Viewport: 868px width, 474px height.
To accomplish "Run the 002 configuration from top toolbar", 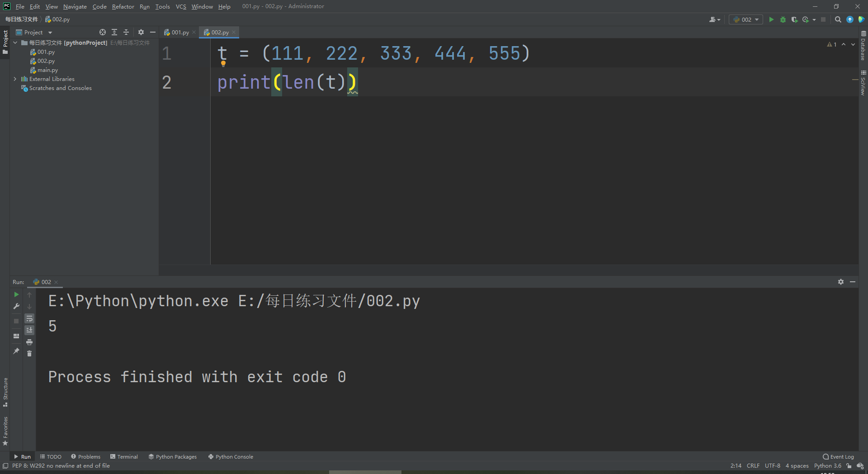I will click(771, 19).
